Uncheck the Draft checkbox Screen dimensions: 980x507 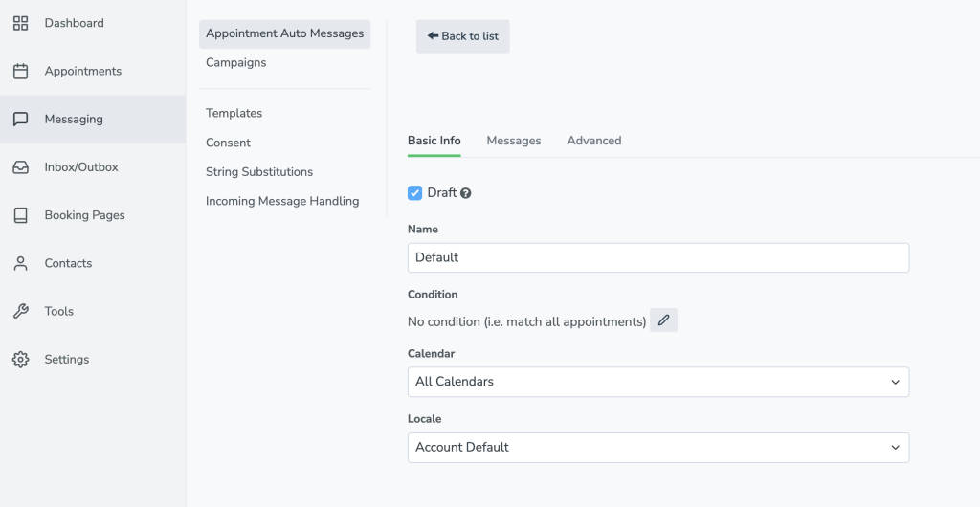[415, 193]
